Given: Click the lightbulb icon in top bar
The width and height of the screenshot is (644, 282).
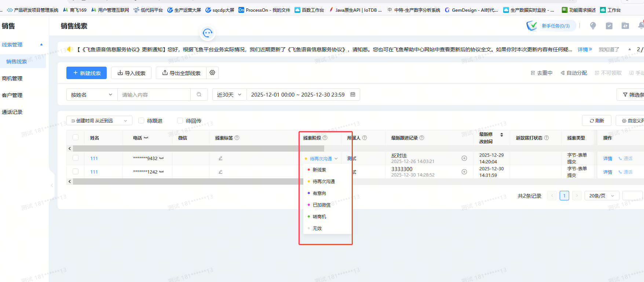Looking at the screenshot, I should (593, 26).
